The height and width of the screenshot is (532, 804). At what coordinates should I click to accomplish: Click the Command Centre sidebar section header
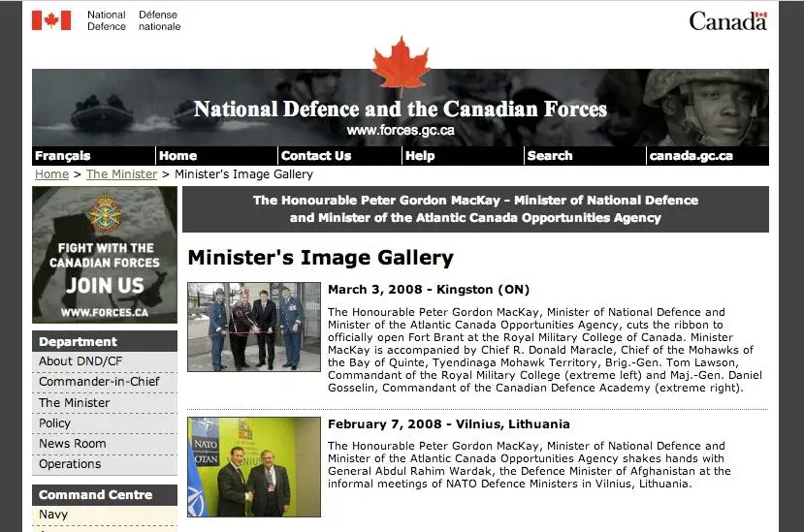pyautogui.click(x=105, y=495)
